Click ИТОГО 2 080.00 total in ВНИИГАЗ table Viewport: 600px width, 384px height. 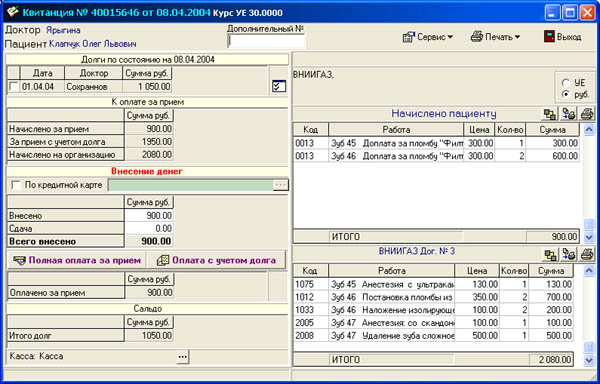coord(551,360)
